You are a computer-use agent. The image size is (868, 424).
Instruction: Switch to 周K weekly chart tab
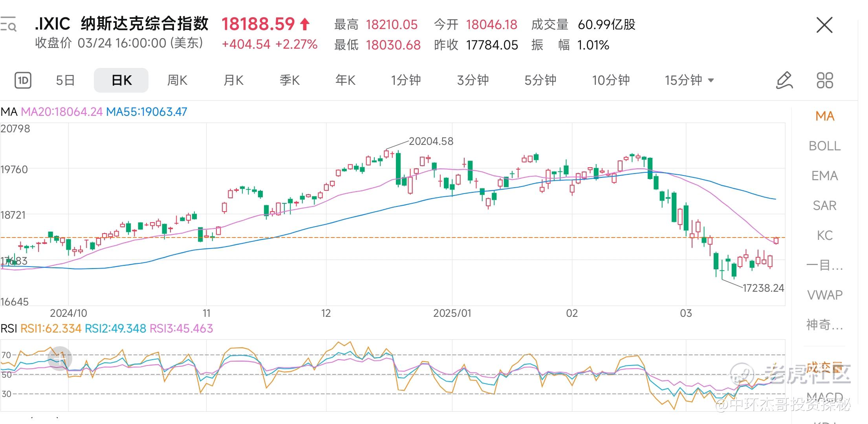(177, 80)
